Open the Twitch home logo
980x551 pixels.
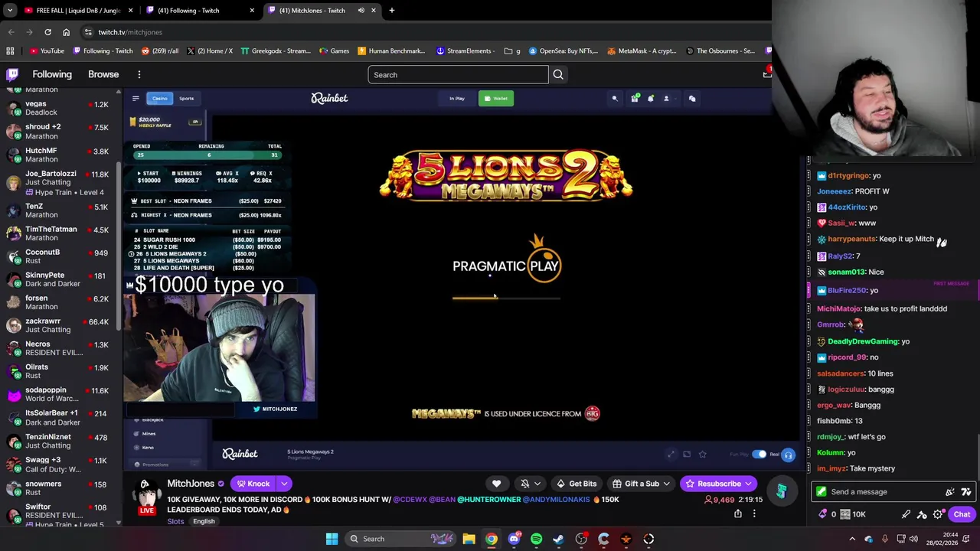pyautogui.click(x=12, y=74)
